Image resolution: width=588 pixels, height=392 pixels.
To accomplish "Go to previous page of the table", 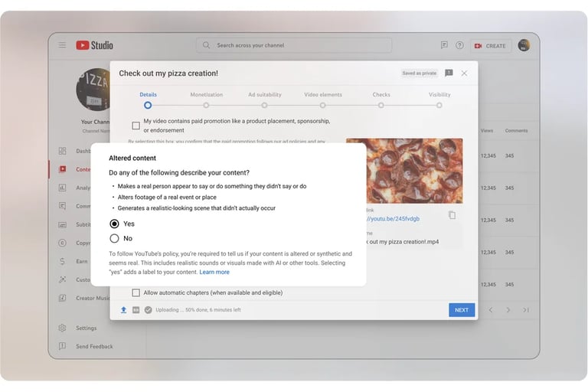I will pyautogui.click(x=491, y=310).
